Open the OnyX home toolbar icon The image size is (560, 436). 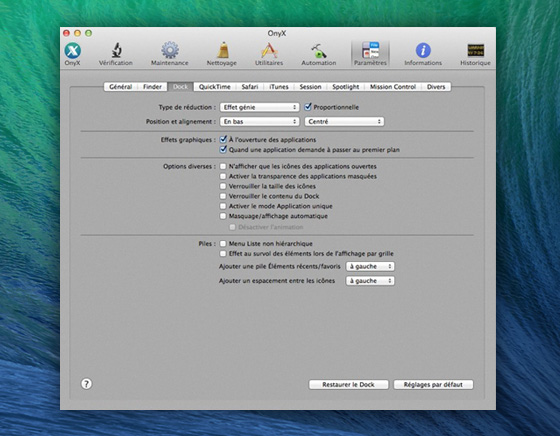(72, 54)
